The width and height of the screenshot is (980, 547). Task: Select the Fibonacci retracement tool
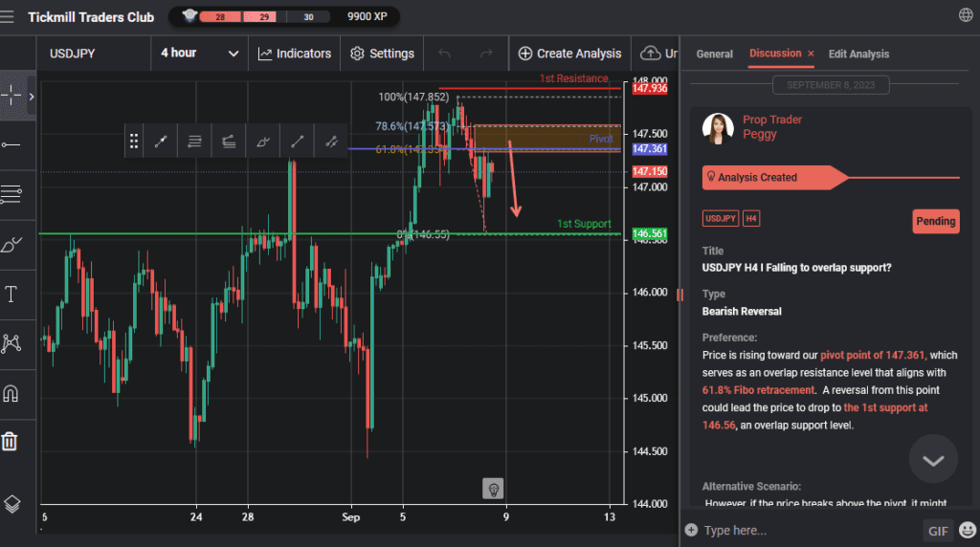coord(11,194)
